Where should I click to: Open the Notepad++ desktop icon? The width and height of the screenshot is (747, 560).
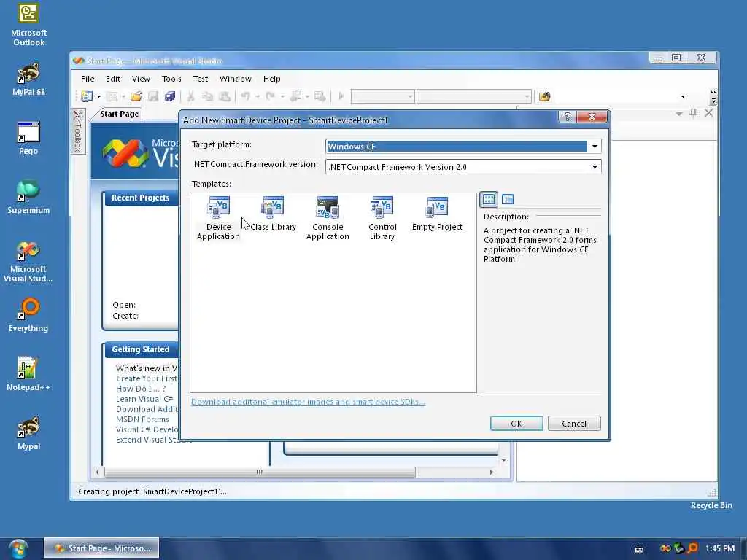pyautogui.click(x=28, y=374)
